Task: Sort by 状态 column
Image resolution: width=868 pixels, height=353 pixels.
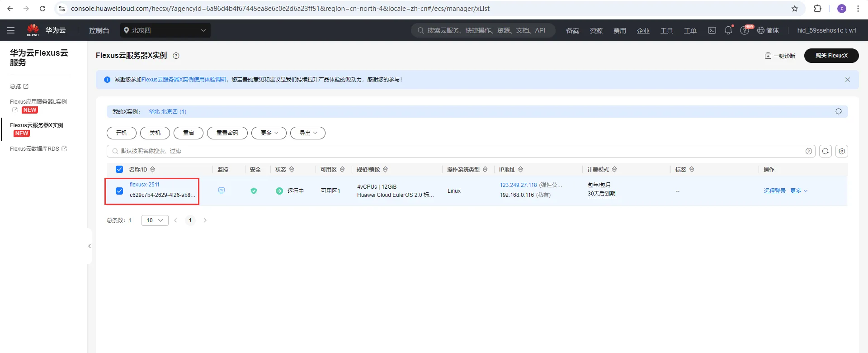Action: click(x=292, y=169)
